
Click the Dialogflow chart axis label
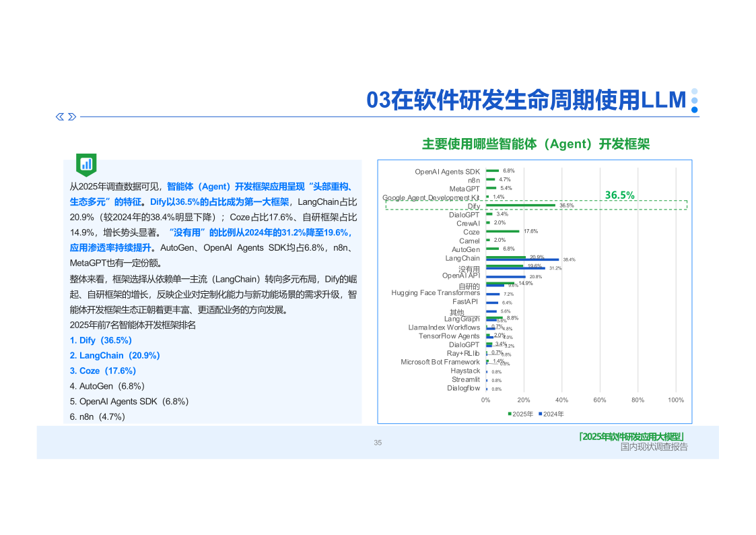pos(463,388)
